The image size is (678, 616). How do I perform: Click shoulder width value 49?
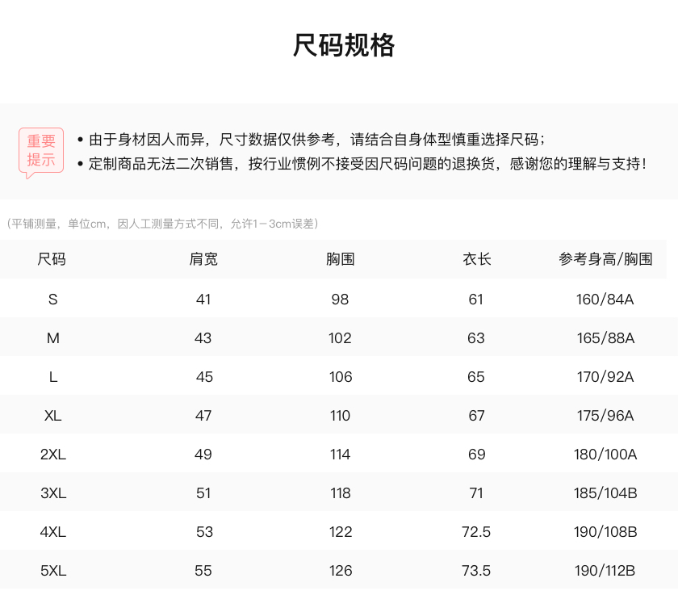point(203,455)
